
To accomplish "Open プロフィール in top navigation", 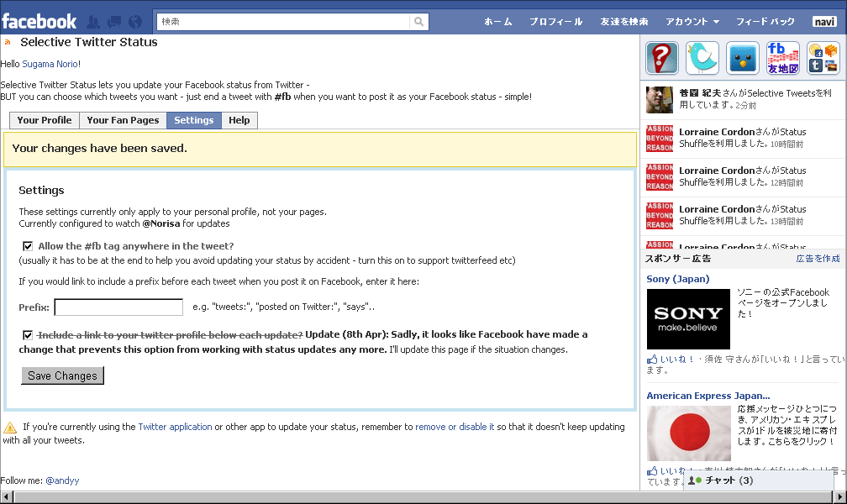I will pos(556,22).
